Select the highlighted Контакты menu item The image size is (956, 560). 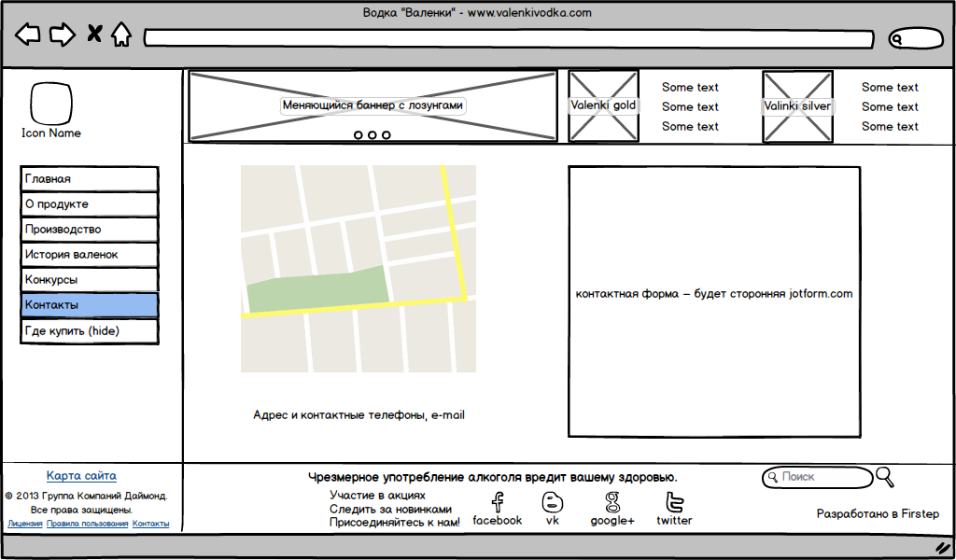click(x=90, y=304)
